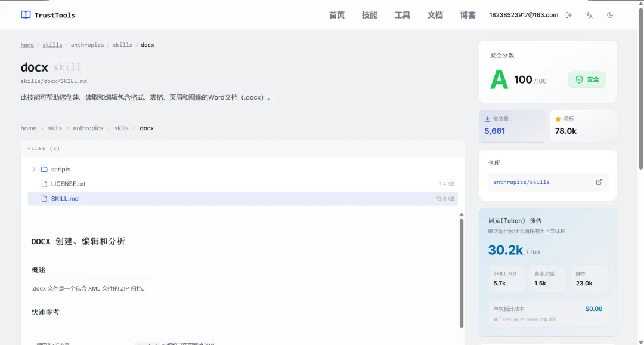This screenshot has height=345, width=644.
Task: Open the 首页 navigation item
Action: click(337, 15)
